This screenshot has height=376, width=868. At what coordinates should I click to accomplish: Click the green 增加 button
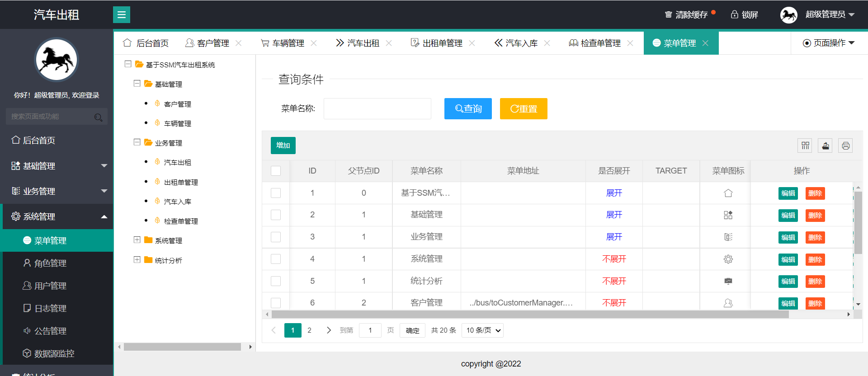(x=283, y=146)
